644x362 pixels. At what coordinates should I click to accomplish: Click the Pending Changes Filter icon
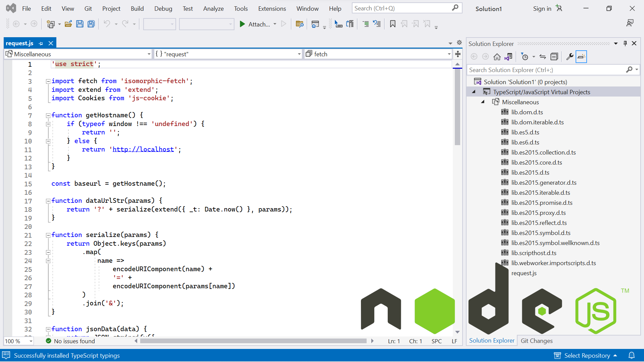click(x=525, y=57)
